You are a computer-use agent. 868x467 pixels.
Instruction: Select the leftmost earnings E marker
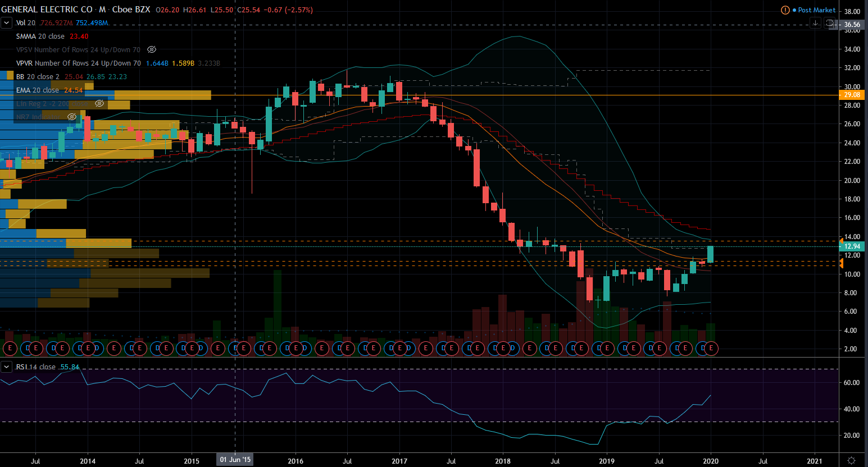10,349
